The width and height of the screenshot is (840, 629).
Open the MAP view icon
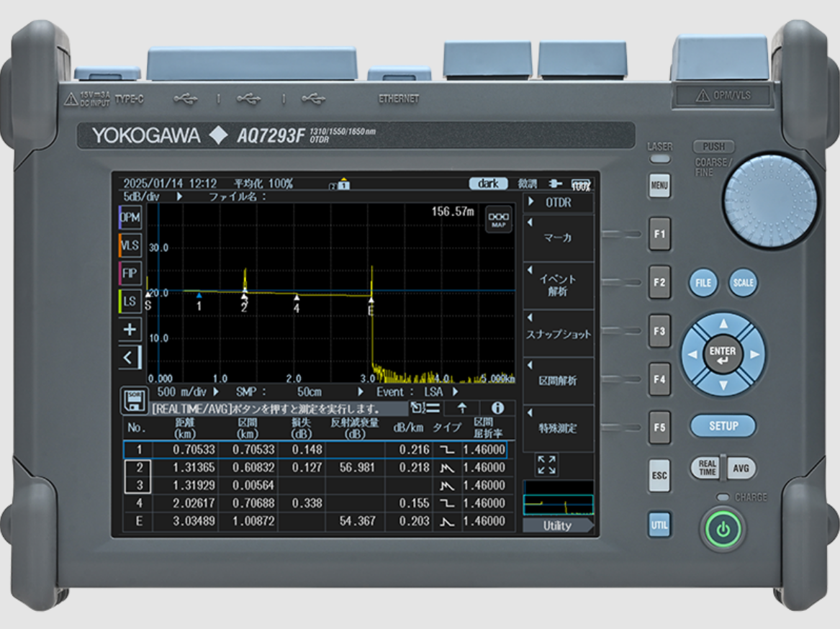[x=499, y=219]
